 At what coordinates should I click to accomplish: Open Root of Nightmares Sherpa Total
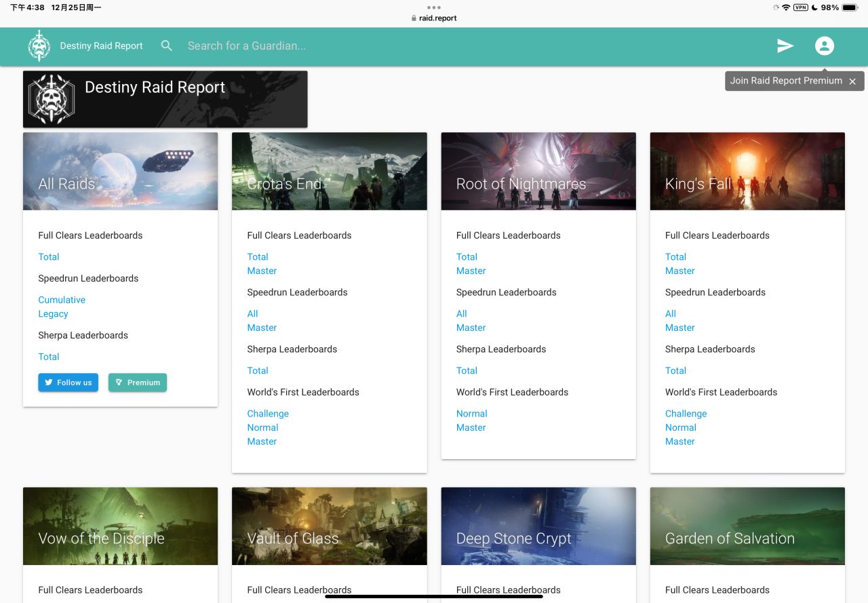467,370
